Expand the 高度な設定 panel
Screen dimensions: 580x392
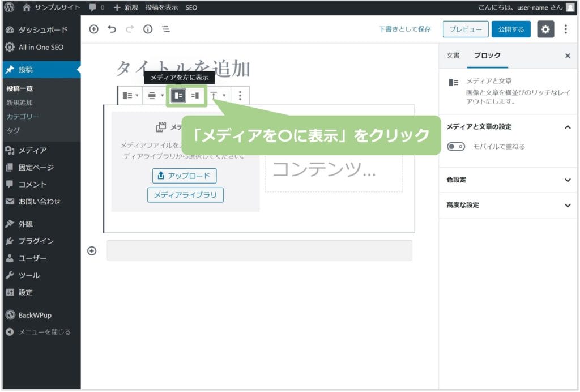(509, 205)
